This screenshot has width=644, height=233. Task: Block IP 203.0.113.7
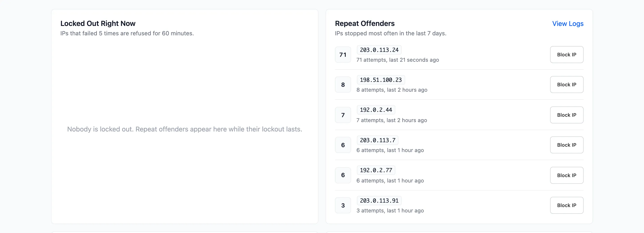click(566, 145)
